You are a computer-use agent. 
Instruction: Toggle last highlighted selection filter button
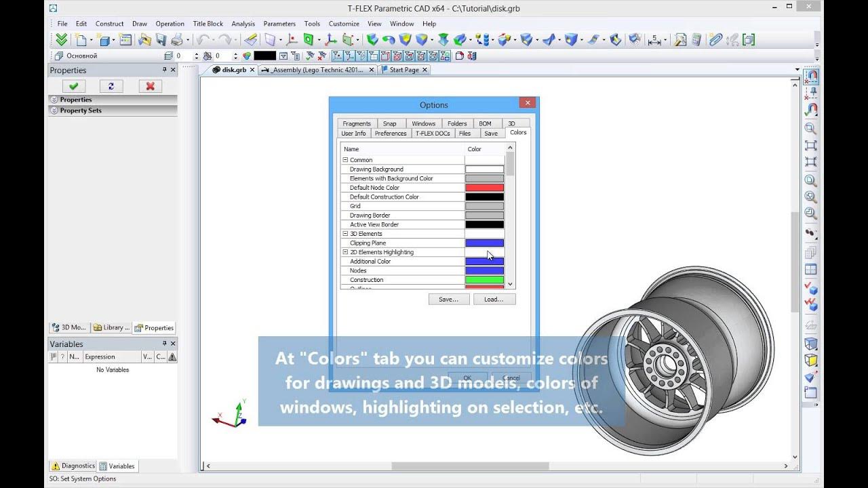(445, 56)
